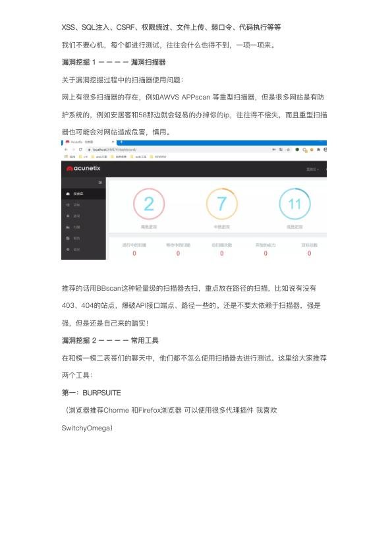Click the line 关于漏洞挖掘过程中的扫描器使用问题
Image resolution: width=392 pixels, height=555 pixels.
(x=123, y=80)
